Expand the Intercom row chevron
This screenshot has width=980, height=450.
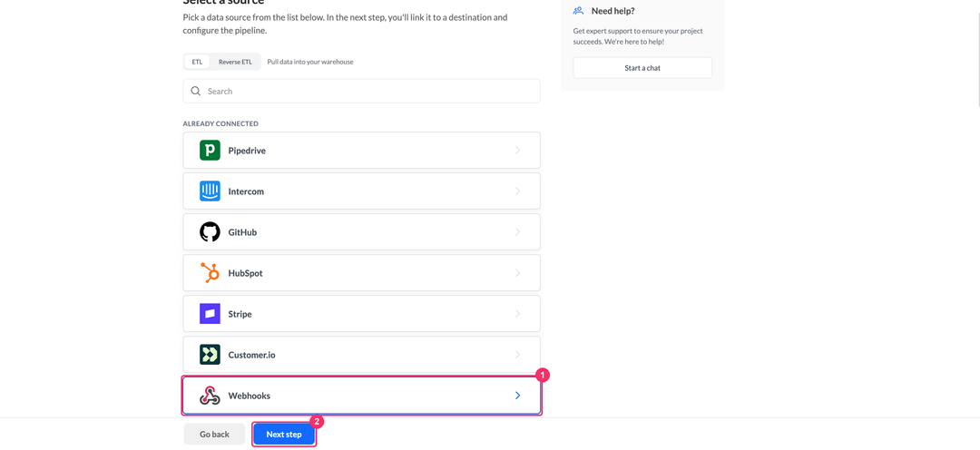517,191
